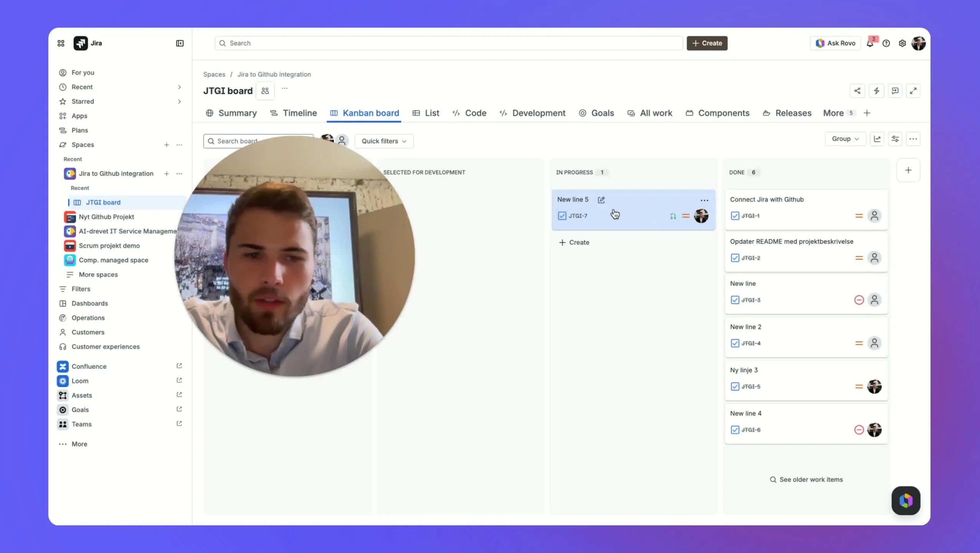Expand the Recent sidebar chevron

[179, 87]
